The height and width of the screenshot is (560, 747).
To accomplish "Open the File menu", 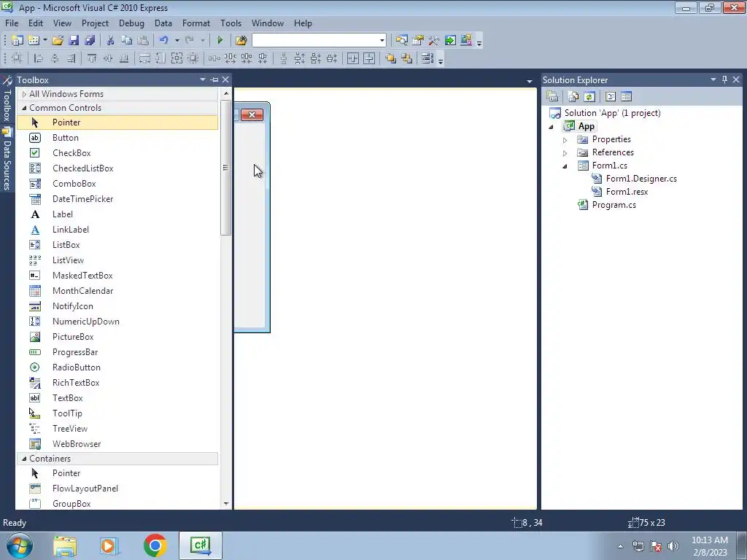I will tap(12, 23).
